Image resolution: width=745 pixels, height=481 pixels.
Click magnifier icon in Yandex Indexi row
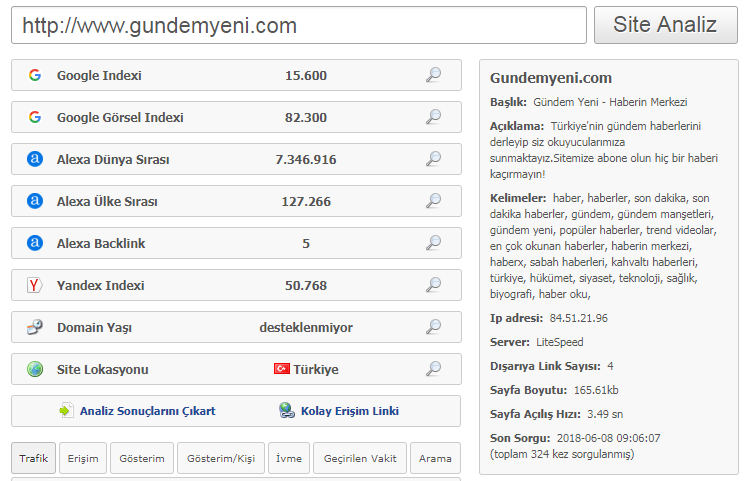433,284
